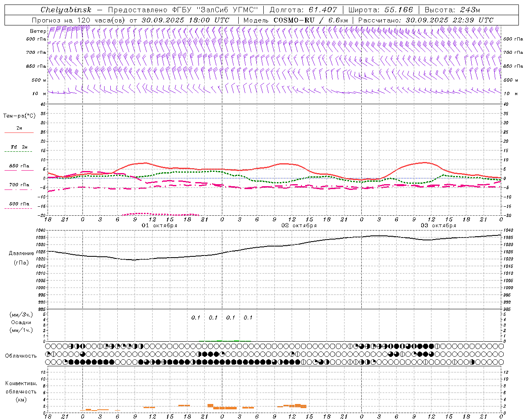Click the '(мм/3ч.)' precipitation unit label

[x=21, y=315]
